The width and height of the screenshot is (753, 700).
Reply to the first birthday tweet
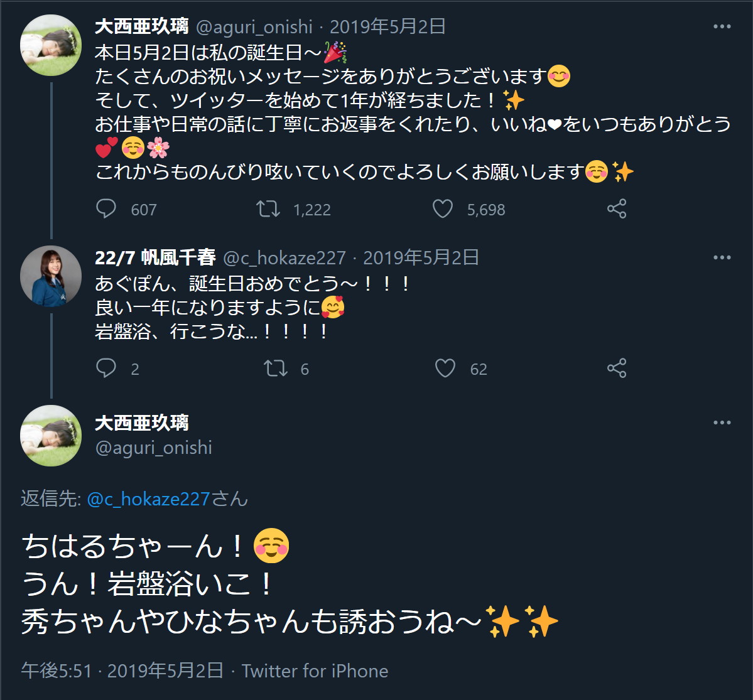(106, 209)
